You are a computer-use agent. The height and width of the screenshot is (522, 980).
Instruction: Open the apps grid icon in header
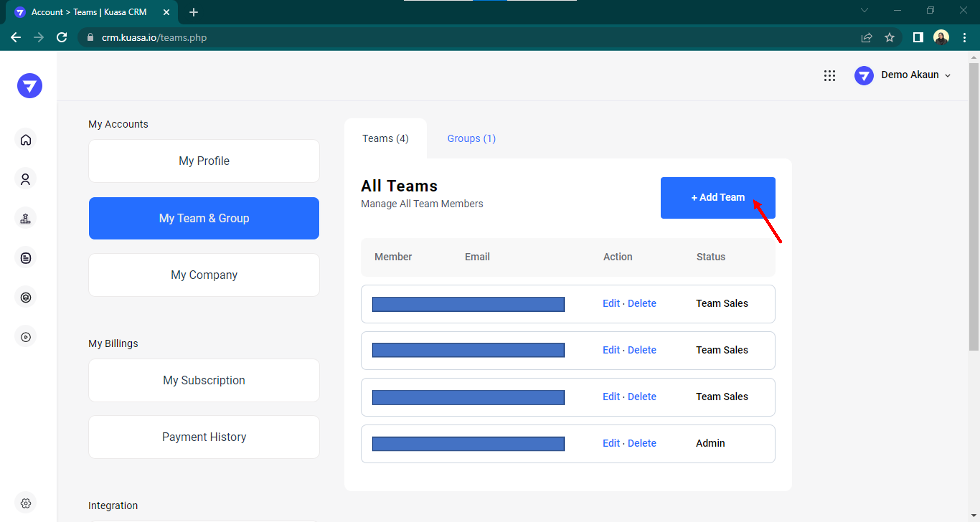(x=829, y=75)
